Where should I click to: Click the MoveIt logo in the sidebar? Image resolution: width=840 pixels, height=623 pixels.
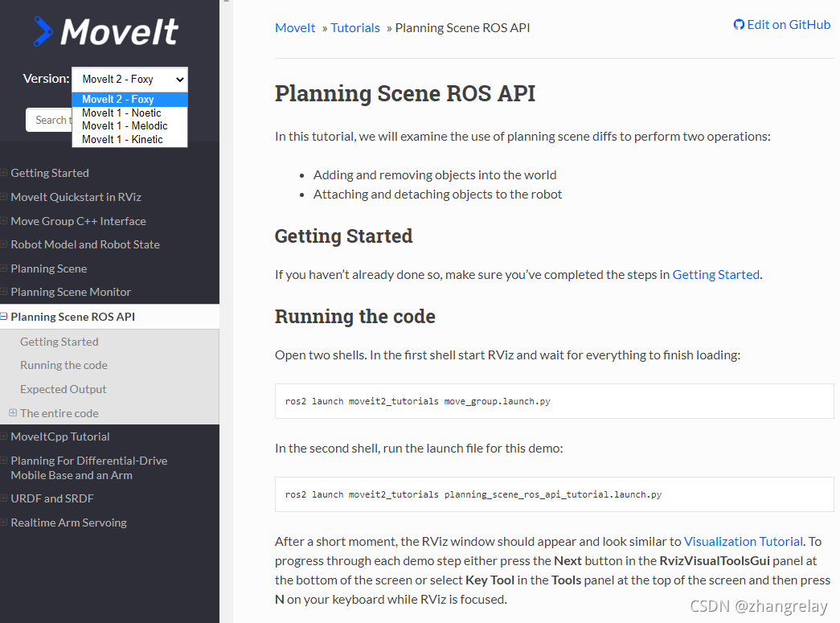coord(105,31)
